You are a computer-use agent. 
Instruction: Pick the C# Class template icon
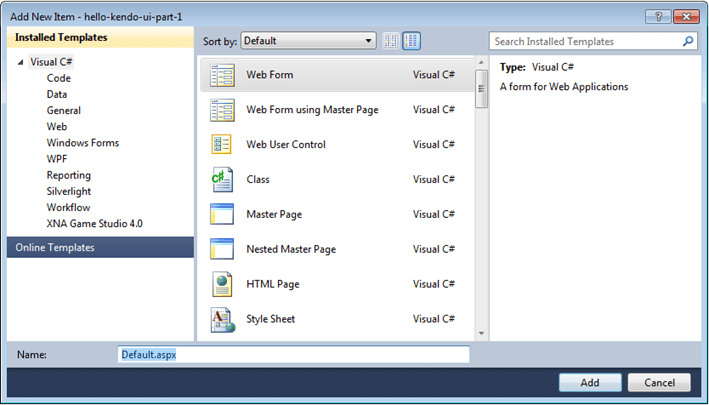(222, 179)
